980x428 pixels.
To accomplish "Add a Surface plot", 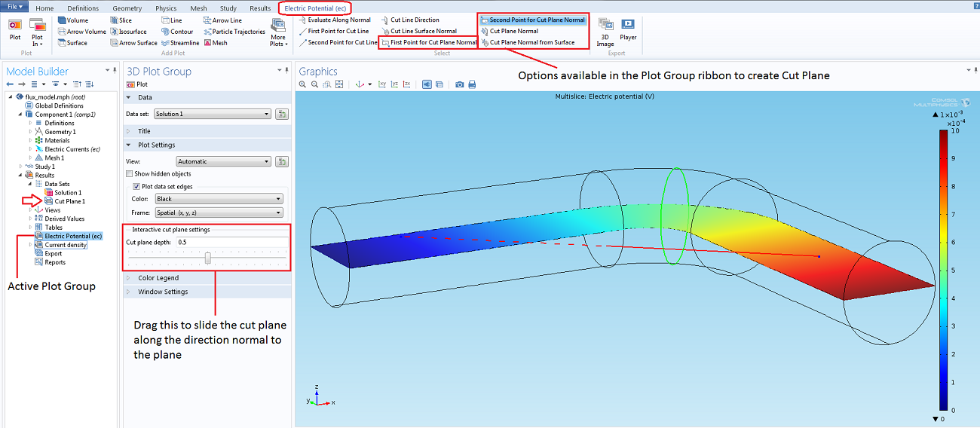I will [x=72, y=43].
